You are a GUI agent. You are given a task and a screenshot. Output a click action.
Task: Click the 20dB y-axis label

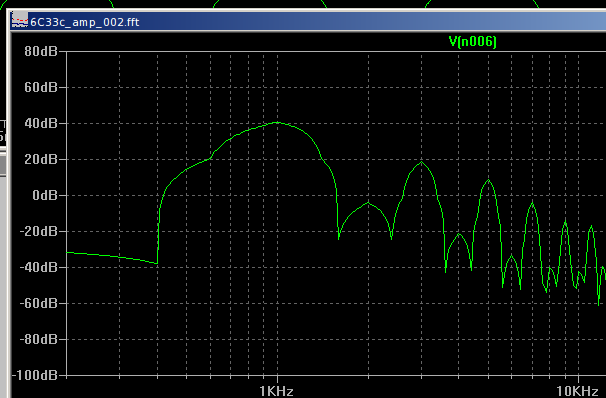pos(41,159)
